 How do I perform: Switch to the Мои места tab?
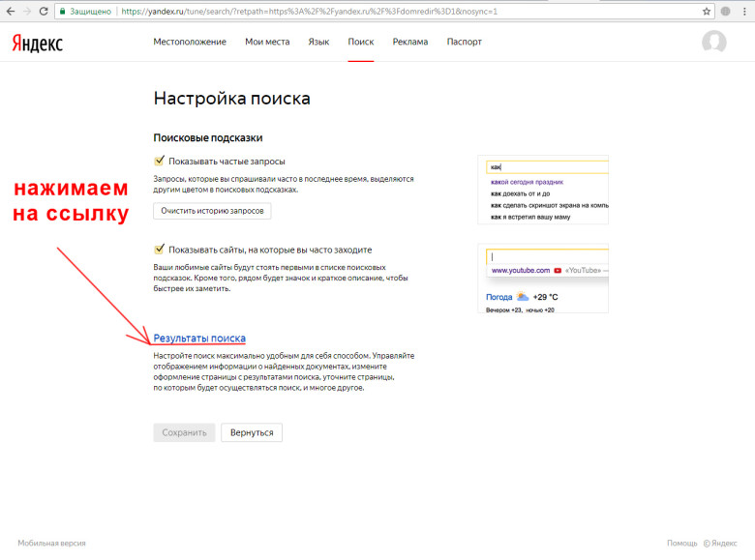(267, 42)
